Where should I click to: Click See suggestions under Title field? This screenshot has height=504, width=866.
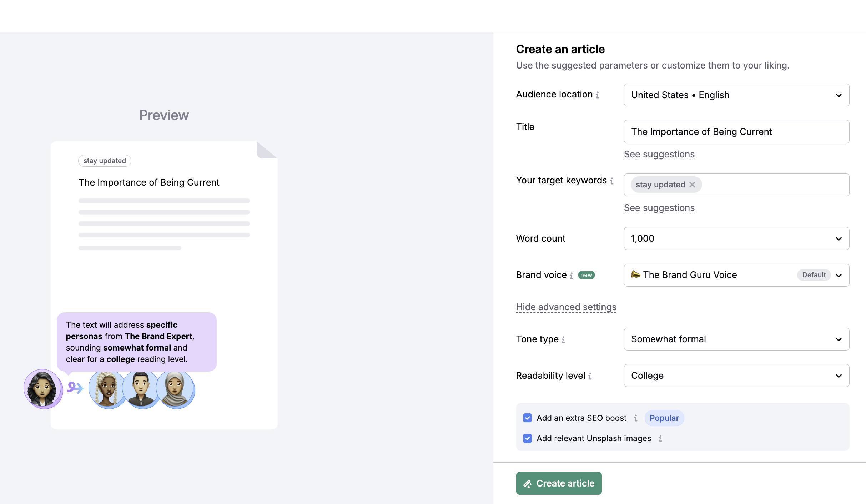(659, 153)
